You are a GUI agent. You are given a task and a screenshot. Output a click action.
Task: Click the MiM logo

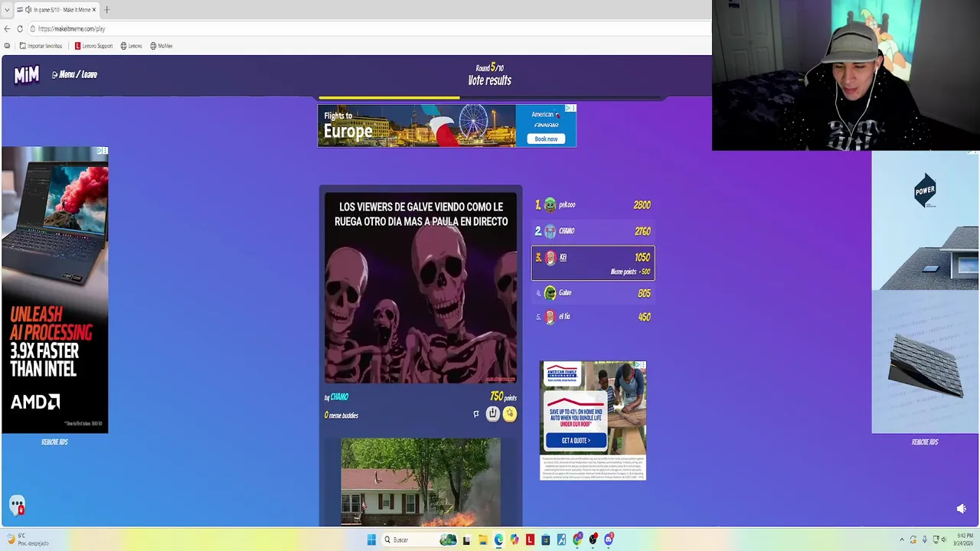(26, 74)
